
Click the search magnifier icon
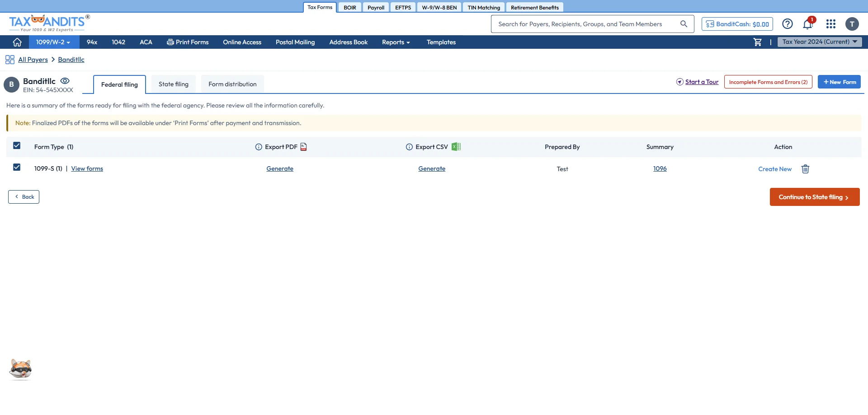684,24
